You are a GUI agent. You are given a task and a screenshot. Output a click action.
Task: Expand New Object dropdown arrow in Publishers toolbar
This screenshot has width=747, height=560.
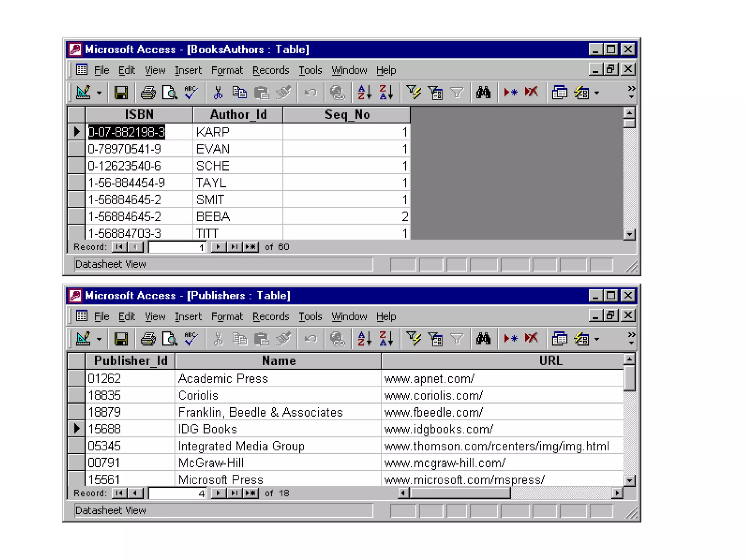[x=597, y=340]
